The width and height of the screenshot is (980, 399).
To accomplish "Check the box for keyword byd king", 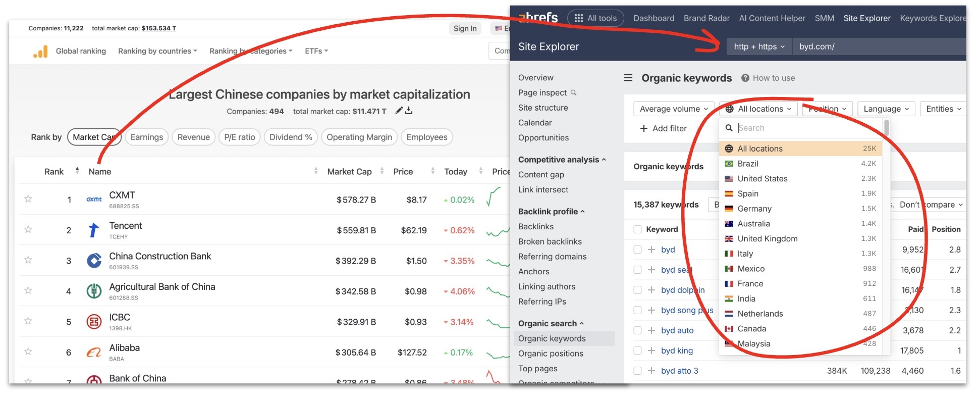I will pyautogui.click(x=637, y=351).
